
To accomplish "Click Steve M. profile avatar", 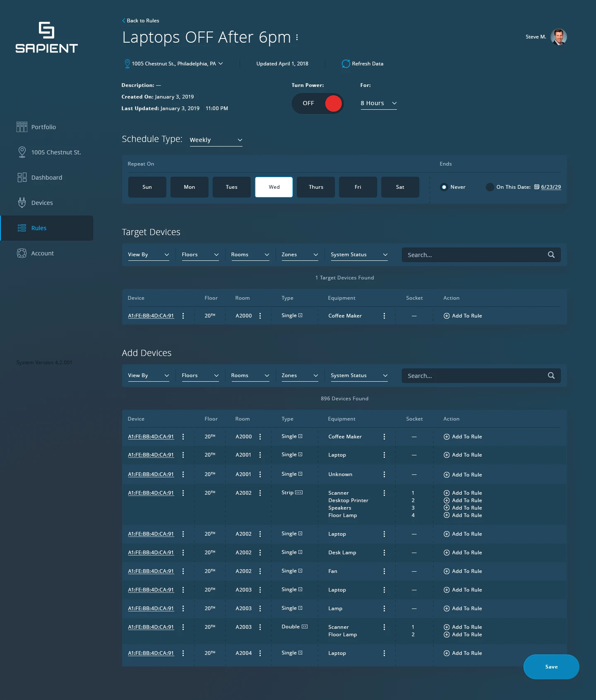I will click(x=559, y=37).
